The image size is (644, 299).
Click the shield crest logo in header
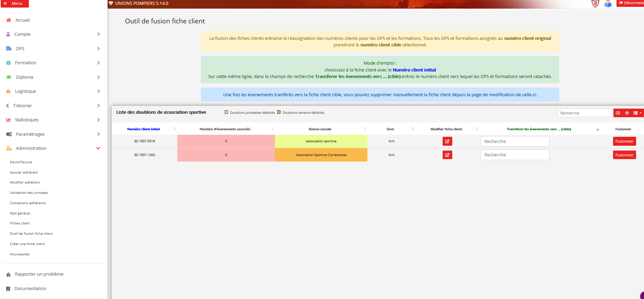[595, 4]
